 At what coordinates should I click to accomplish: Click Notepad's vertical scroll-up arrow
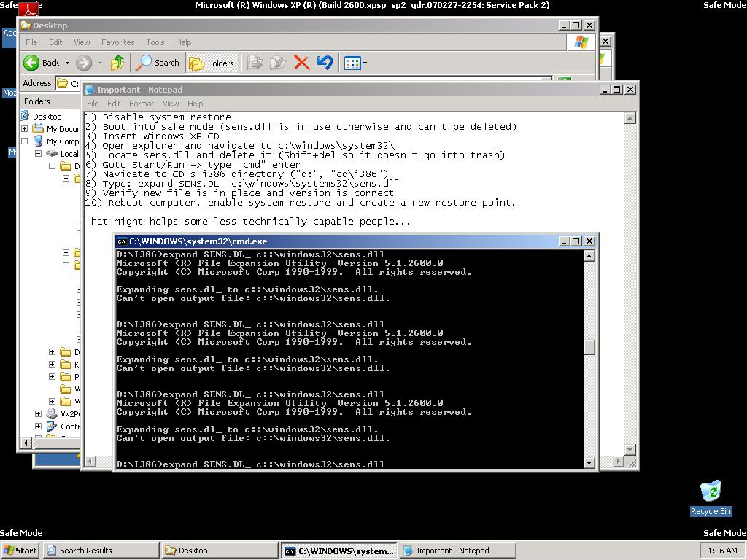[630, 117]
